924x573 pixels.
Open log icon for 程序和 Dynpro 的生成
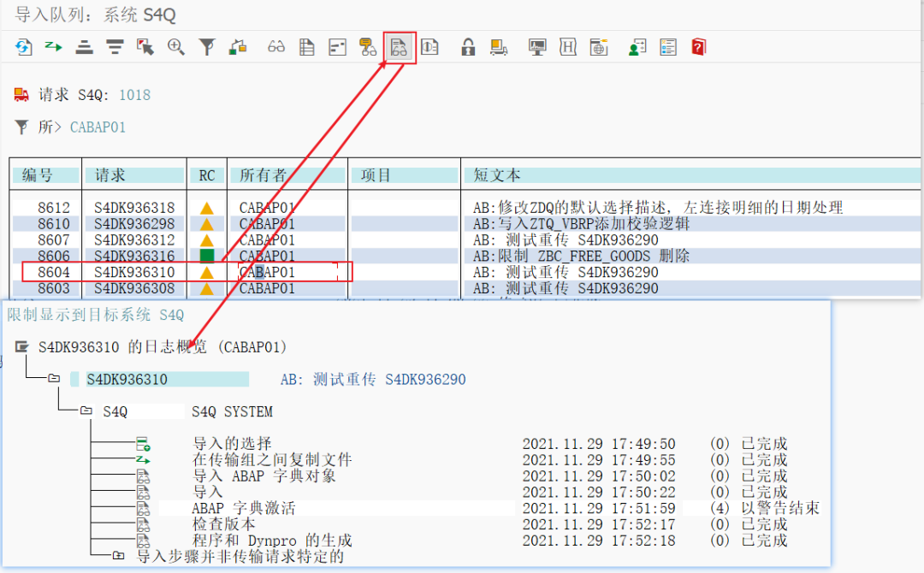[143, 540]
